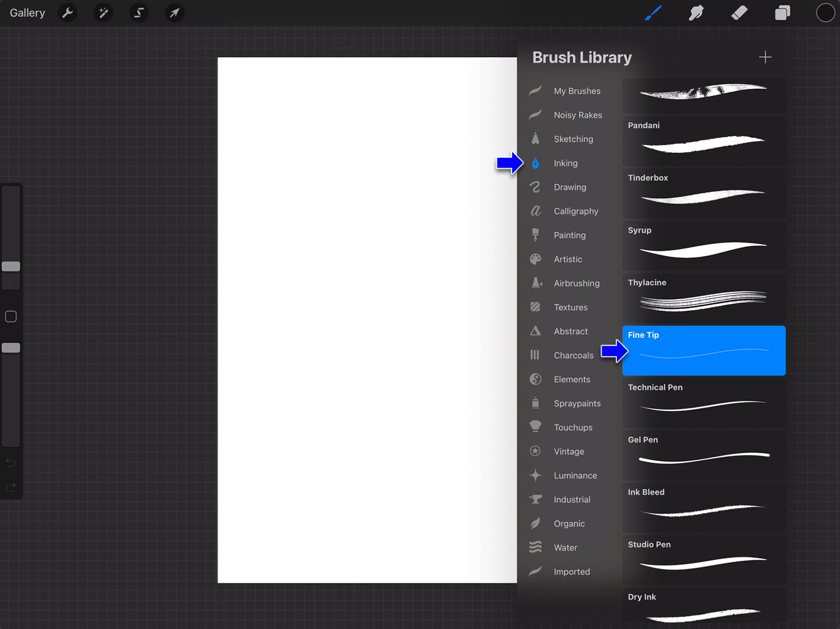Select the Eraser tool

coord(739,13)
